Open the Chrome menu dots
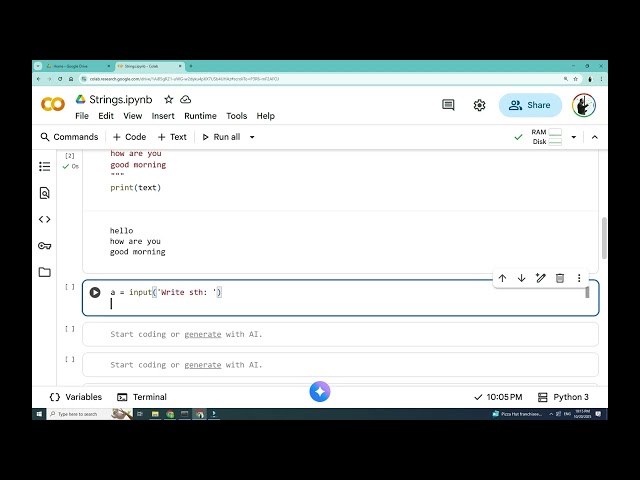 601,79
